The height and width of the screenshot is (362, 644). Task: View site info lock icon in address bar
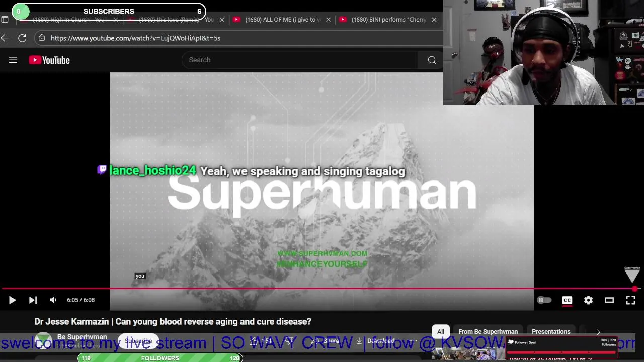(x=42, y=38)
